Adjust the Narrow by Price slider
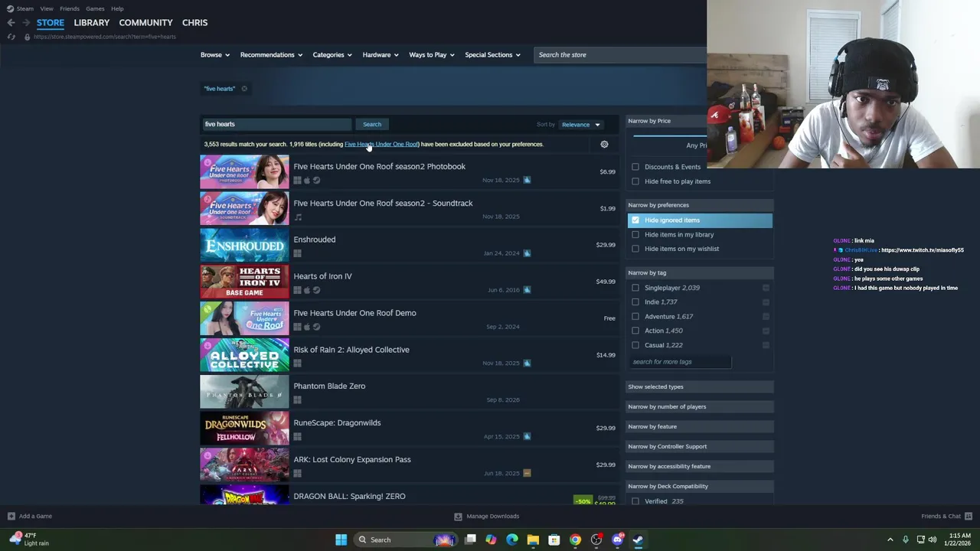The image size is (980, 551). click(x=670, y=135)
